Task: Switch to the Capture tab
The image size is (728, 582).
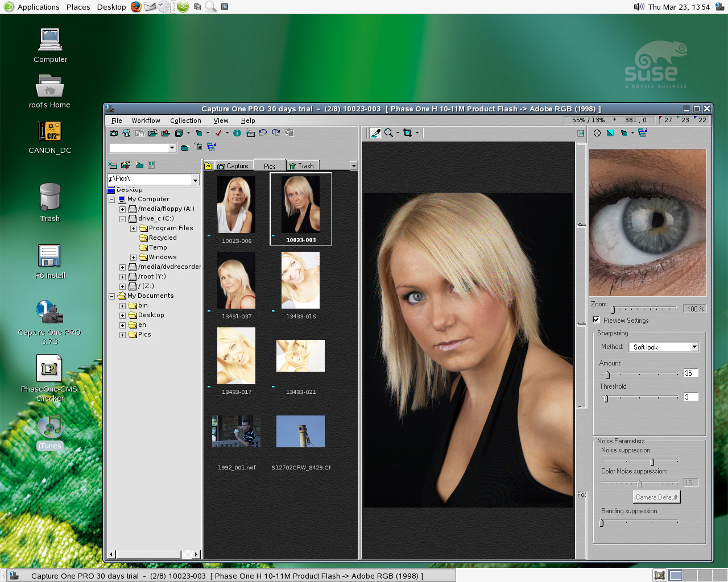Action: point(233,166)
